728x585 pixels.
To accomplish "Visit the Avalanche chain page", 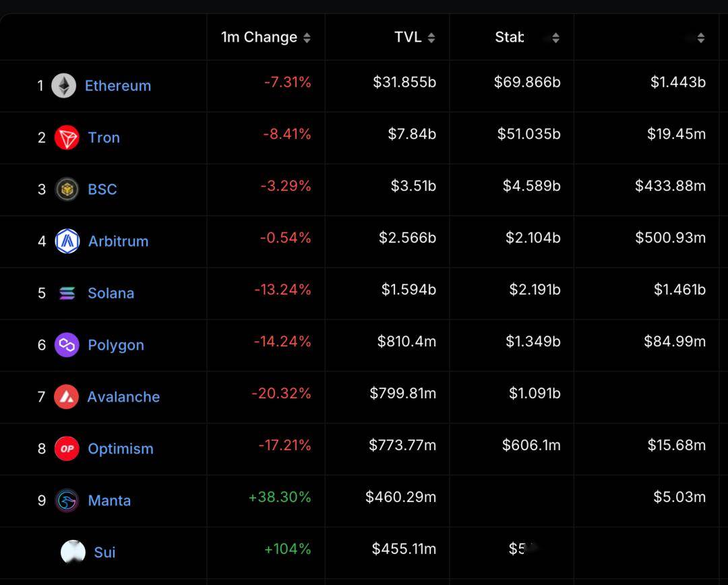I will (x=123, y=397).
